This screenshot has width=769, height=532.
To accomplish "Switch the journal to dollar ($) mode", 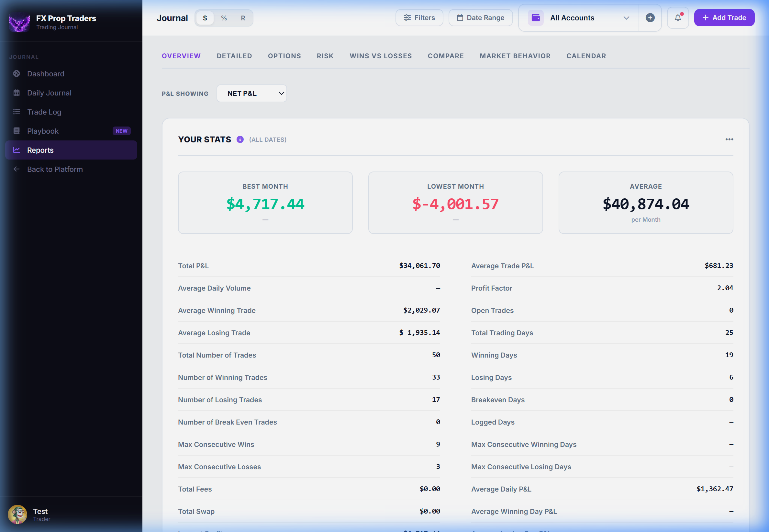I will (205, 18).
